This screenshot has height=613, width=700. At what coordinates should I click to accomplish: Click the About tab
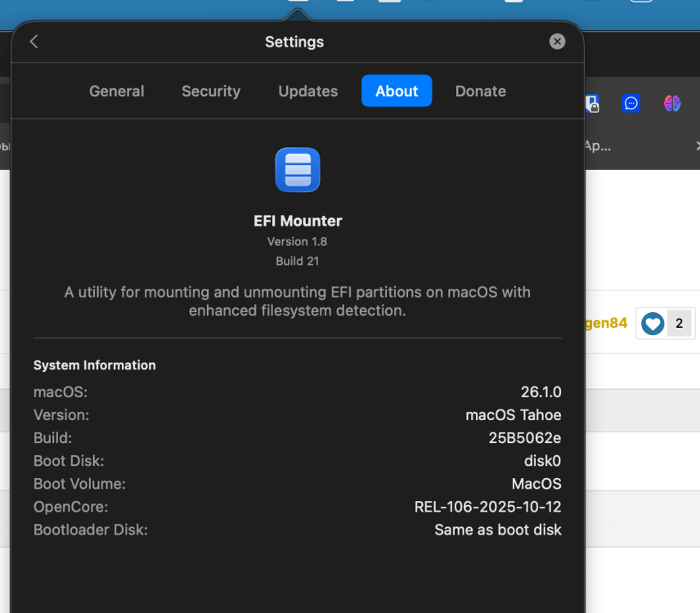(x=397, y=91)
